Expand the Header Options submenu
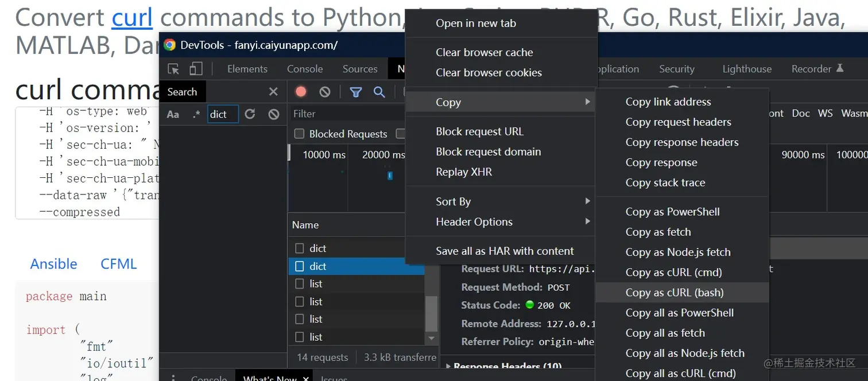Image resolution: width=868 pixels, height=381 pixels. point(501,221)
